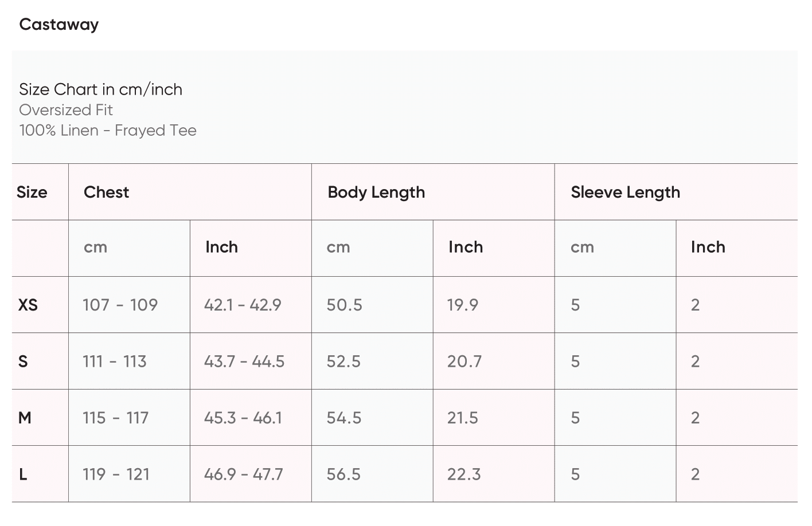The height and width of the screenshot is (526, 812).
Task: Click the XS chest value 107 - 109
Action: click(x=120, y=305)
